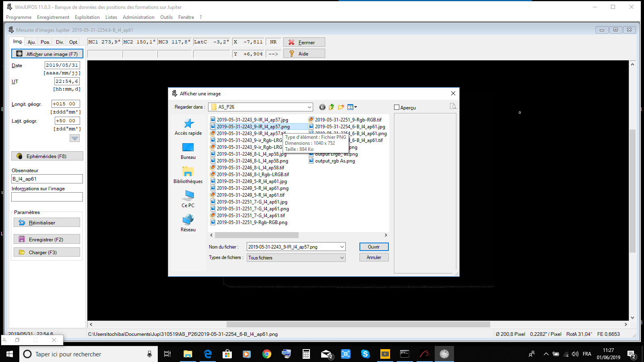Screen dimensions: 644x362
Task: Click the NR button in the coordinates bar
Action: point(273,42)
